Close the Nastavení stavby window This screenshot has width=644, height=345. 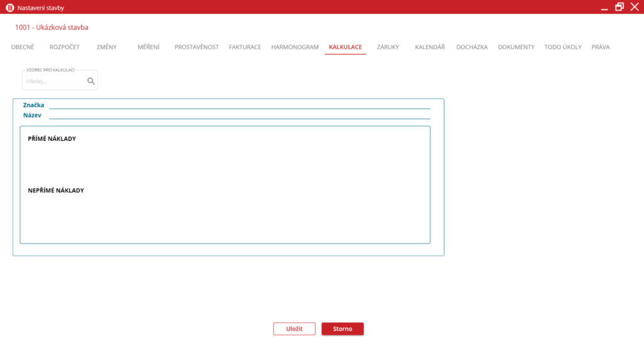(634, 7)
